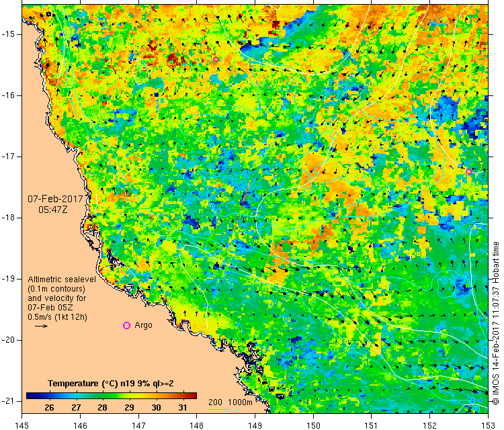This screenshot has height=430, width=504.
Task: Click the '05:47Z' time label
Action: pos(53,210)
